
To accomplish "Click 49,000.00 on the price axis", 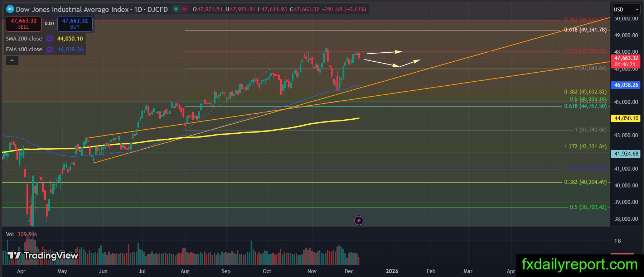I will pos(626,35).
